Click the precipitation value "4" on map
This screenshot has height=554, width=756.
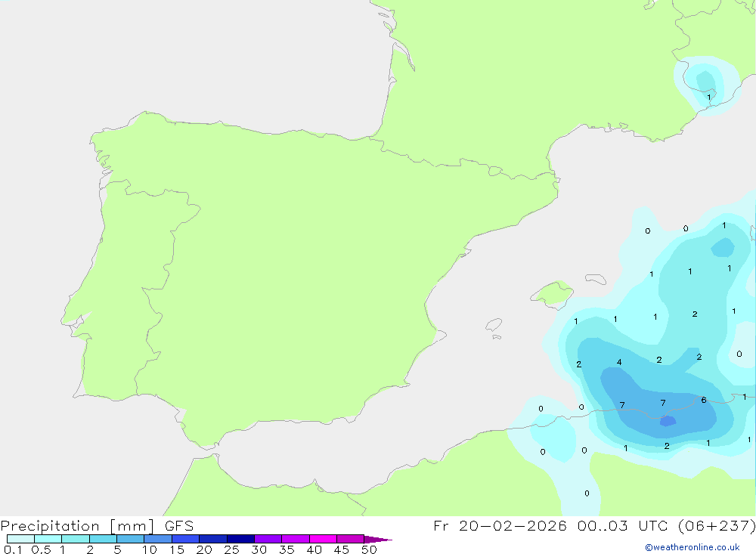[x=619, y=362]
